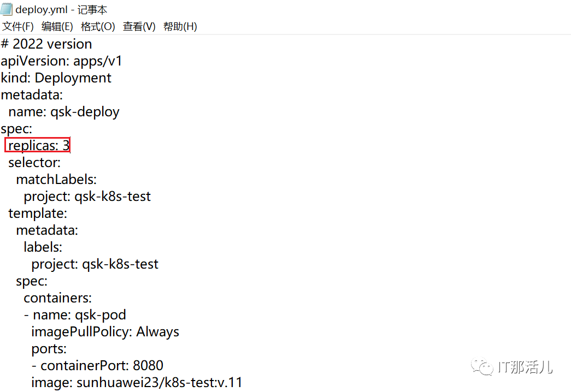This screenshot has height=392, width=571.
Task: Click the containerPort: 8080 line
Action: (98, 365)
